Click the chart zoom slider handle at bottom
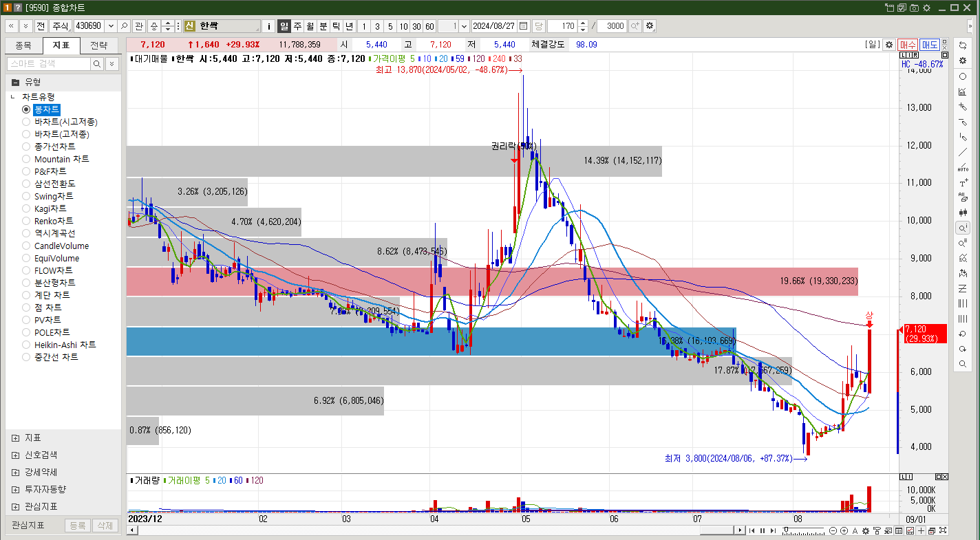This screenshot has height=540, width=980. [x=786, y=529]
